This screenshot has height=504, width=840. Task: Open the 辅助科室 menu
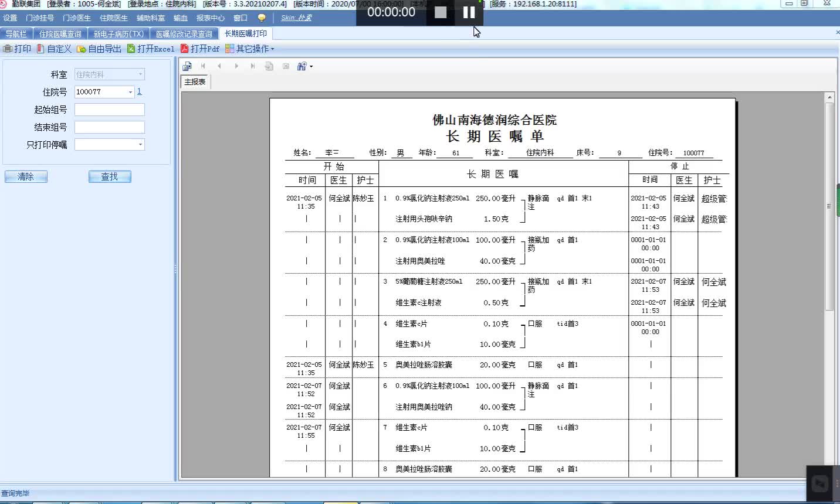click(x=151, y=18)
